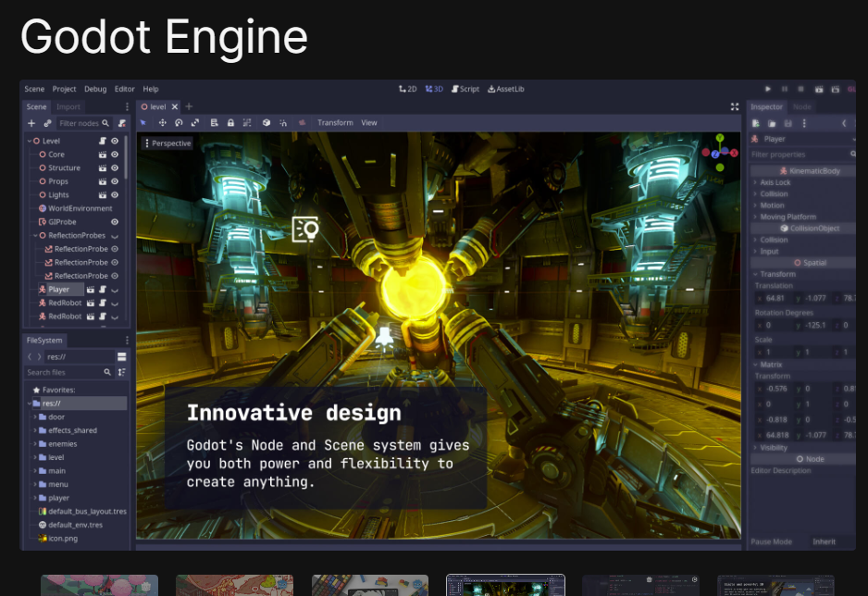868x596 pixels.
Task: Select the default_env.tres file
Action: (x=75, y=525)
